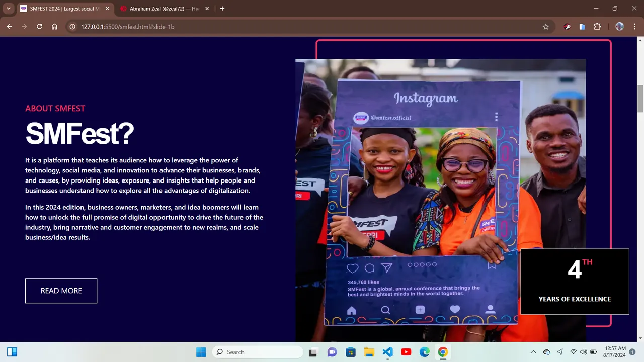
Task: Open the notification count badge
Action: click(x=632, y=352)
